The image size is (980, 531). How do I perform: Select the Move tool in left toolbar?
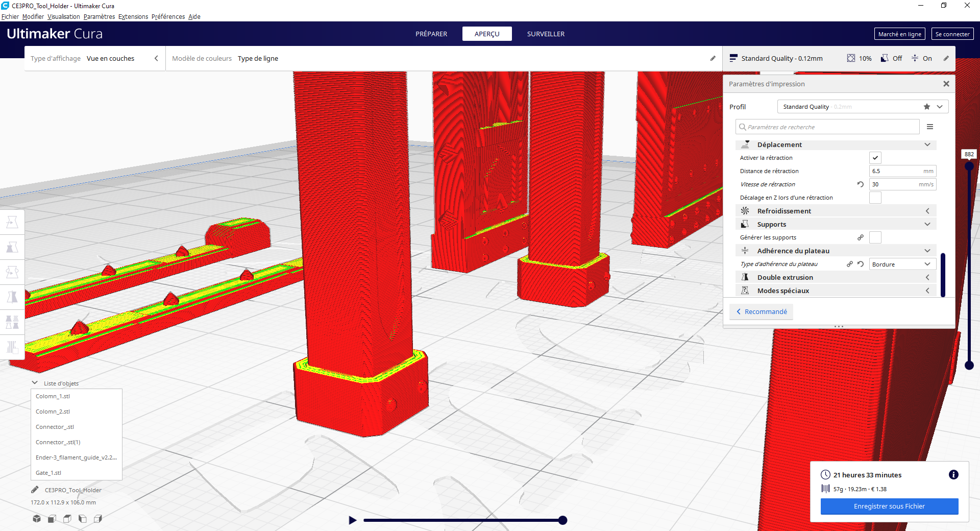tap(12, 222)
